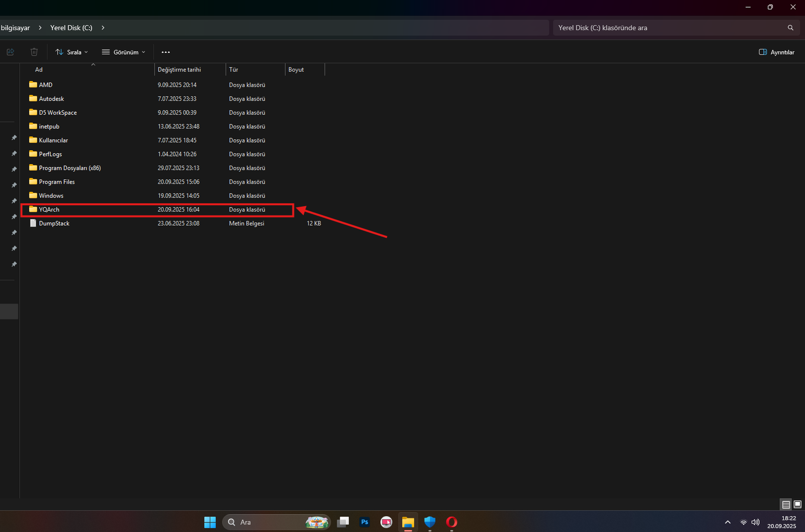Go to bilgisayar in the breadcrumb

15,28
